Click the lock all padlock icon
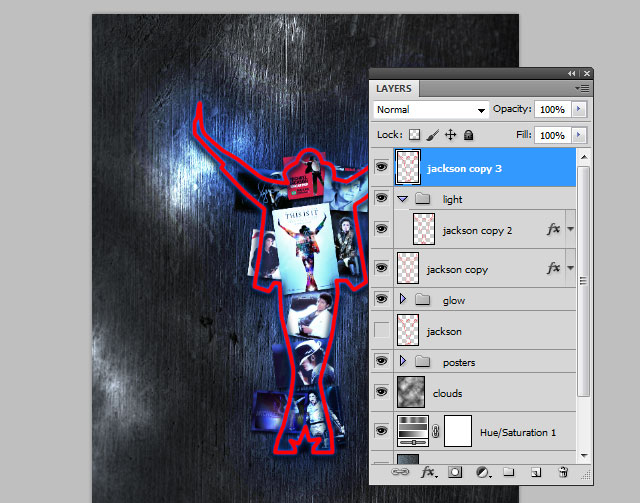Screen dimensions: 640x503 (469, 135)
